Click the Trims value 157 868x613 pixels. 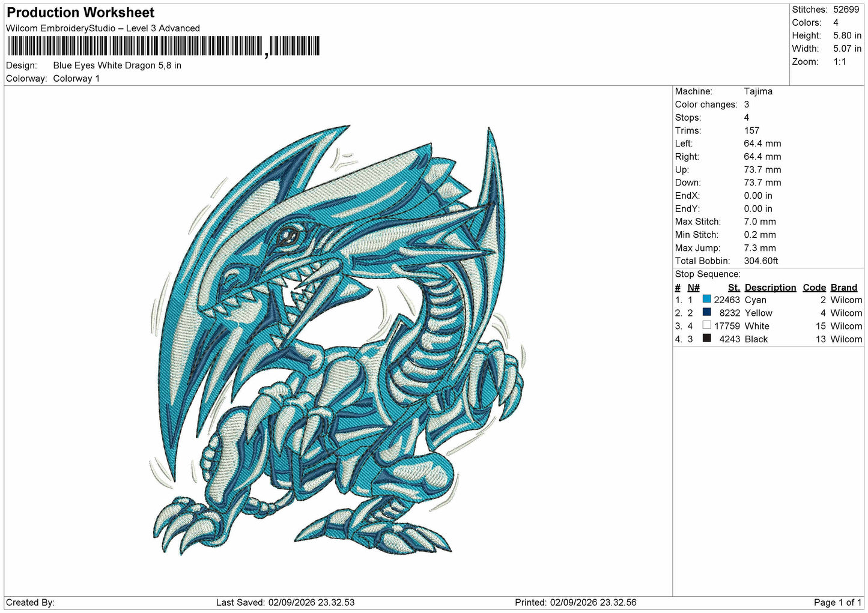pos(751,130)
